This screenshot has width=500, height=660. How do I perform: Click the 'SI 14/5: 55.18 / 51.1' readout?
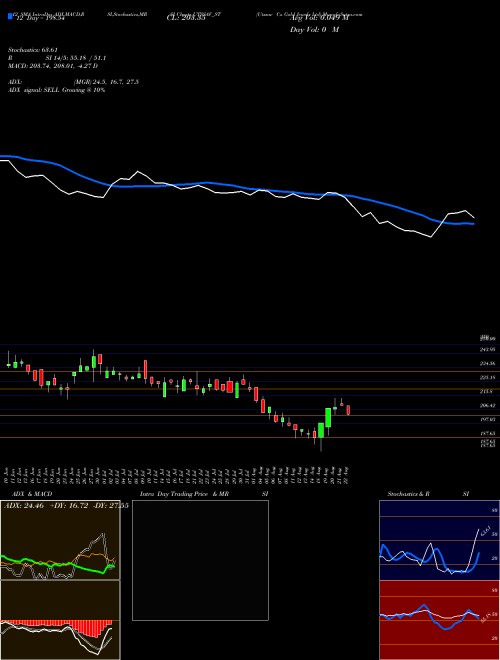[x=75, y=58]
